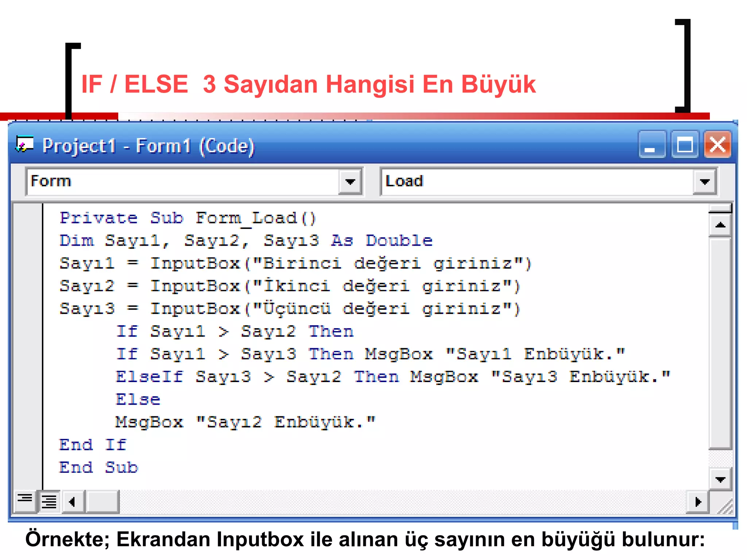747x560 pixels.
Task: Click the horizontal scrollbar left arrow
Action: pyautogui.click(x=73, y=502)
